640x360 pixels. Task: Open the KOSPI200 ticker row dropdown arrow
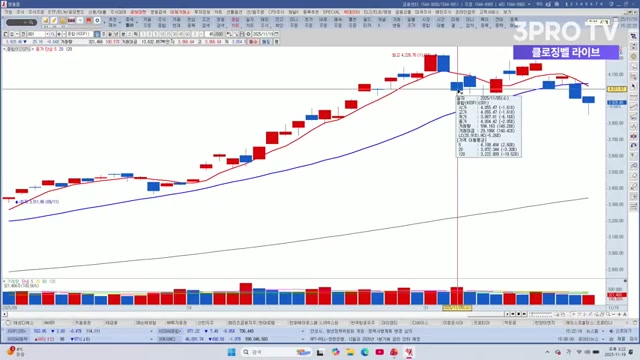[151, 331]
